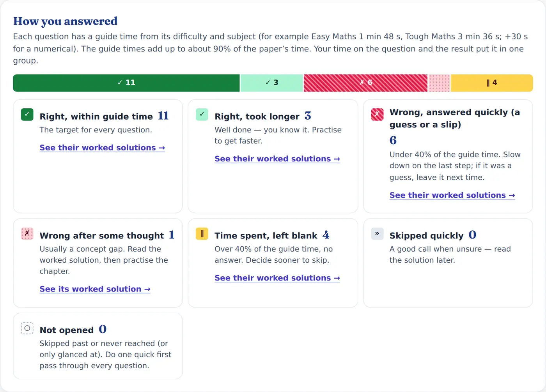Select the light green bar segment showing 3
Image resolution: width=546 pixels, height=392 pixels.
click(x=272, y=83)
